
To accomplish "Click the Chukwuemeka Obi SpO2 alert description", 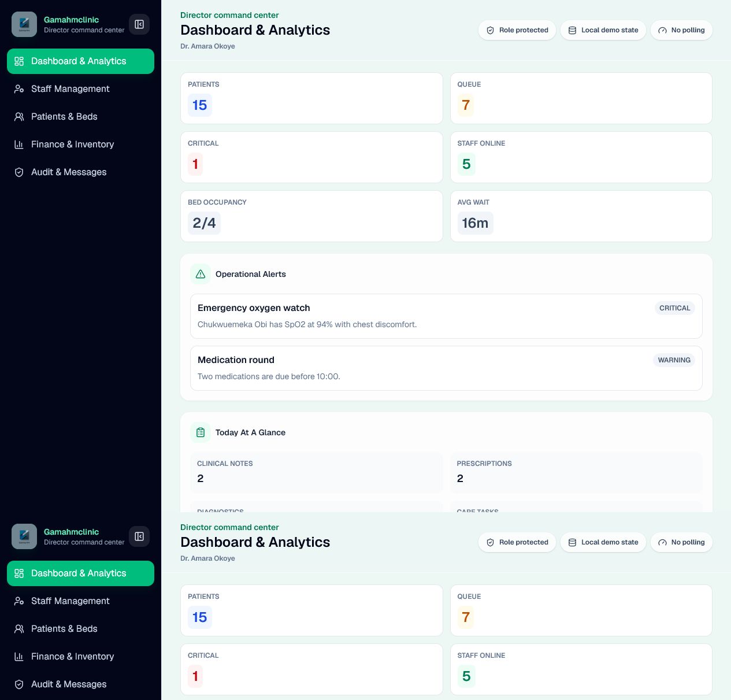I will click(307, 324).
